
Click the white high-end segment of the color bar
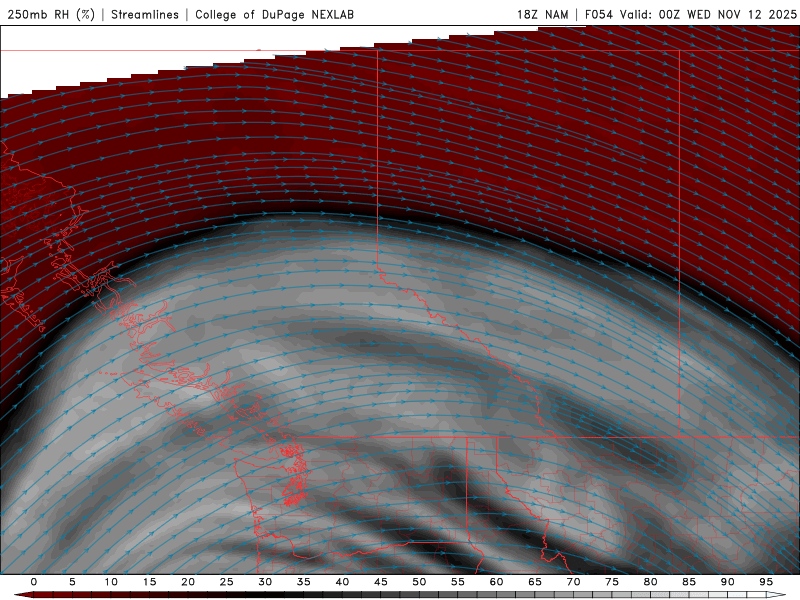pyautogui.click(x=776, y=595)
